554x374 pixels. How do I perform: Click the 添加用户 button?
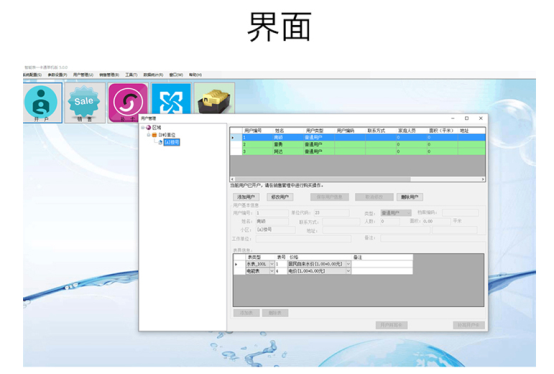246,197
